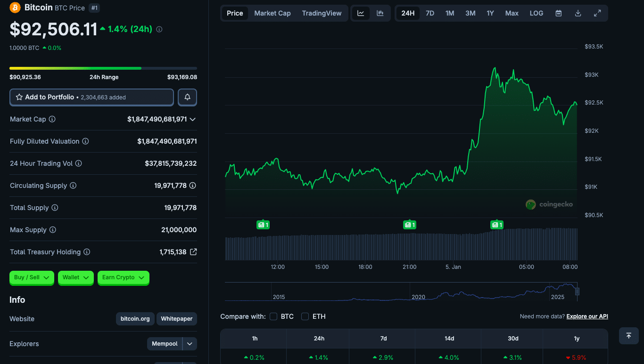Viewport: 644px width, 364px height.
Task: Click the scroll-to-top arrow icon
Action: click(x=628, y=336)
